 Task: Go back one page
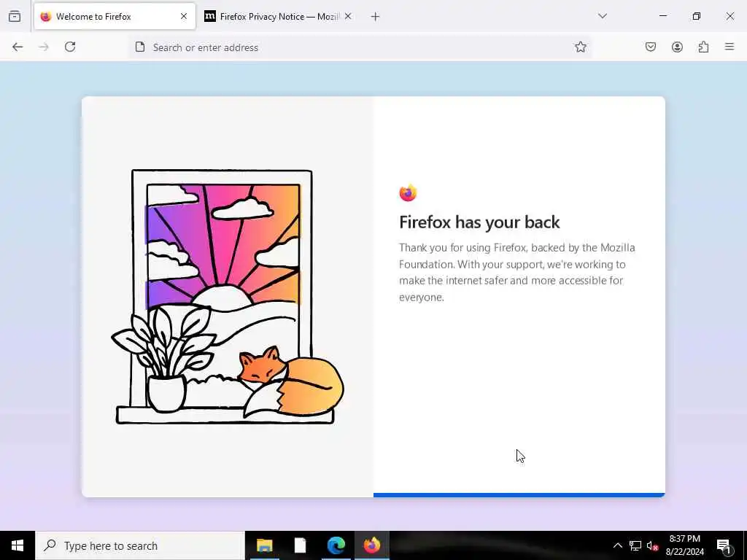(x=18, y=47)
